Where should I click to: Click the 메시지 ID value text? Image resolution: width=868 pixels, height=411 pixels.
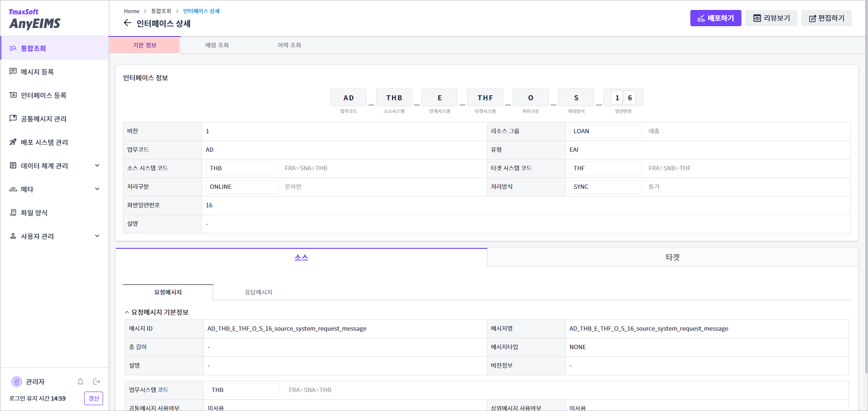click(287, 328)
